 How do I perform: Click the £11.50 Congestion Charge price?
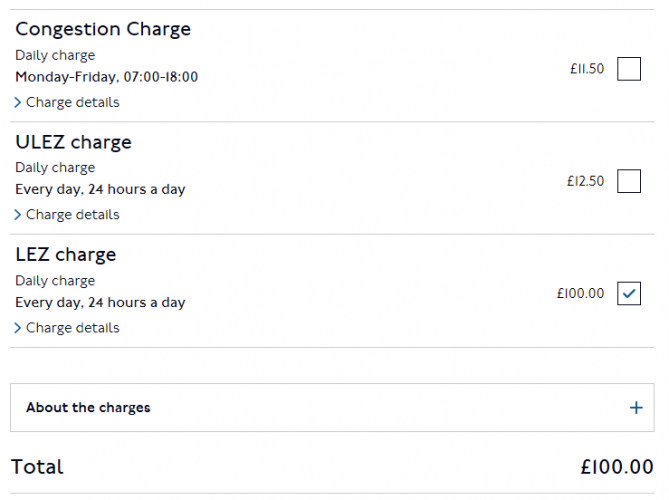coord(587,70)
